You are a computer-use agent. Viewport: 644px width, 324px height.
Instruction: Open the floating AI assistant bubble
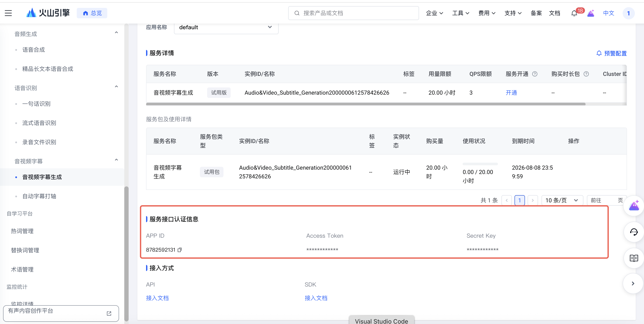(634, 206)
